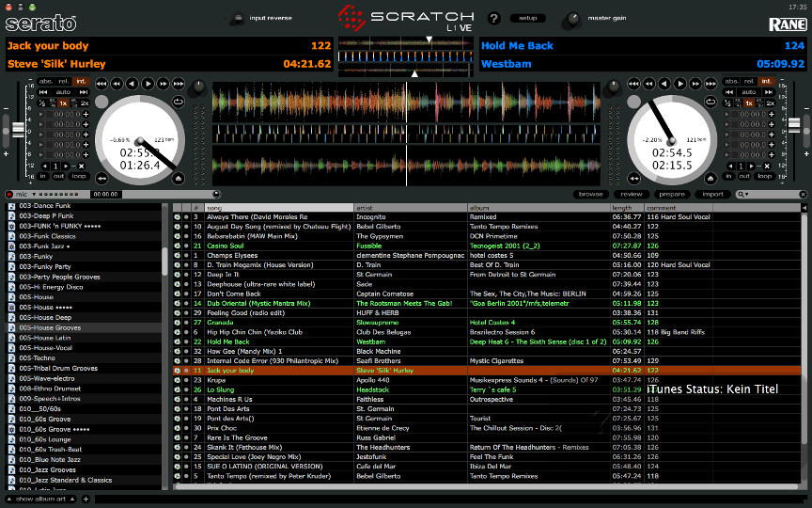The height and width of the screenshot is (508, 812).
Task: Open the browse panel tab
Action: tap(591, 195)
